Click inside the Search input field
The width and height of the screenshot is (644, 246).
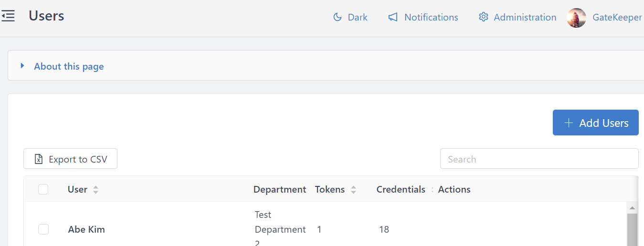(539, 159)
